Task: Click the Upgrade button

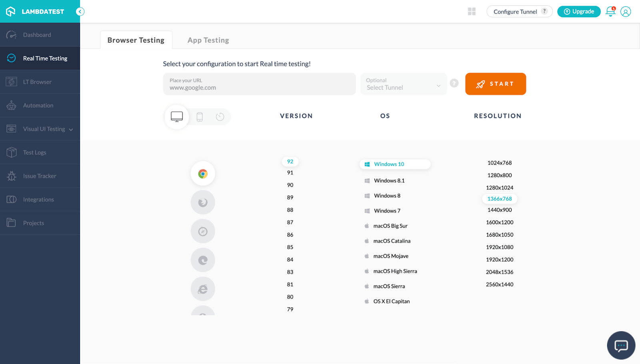Action: (x=579, y=12)
